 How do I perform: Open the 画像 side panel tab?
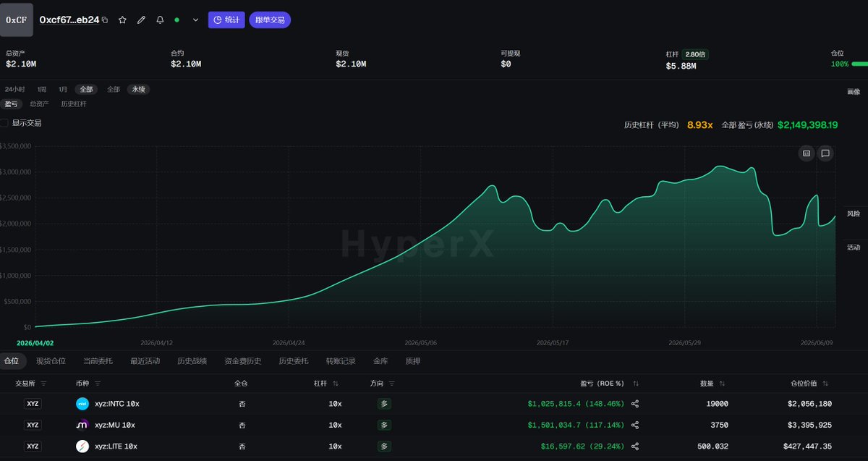[x=854, y=92]
